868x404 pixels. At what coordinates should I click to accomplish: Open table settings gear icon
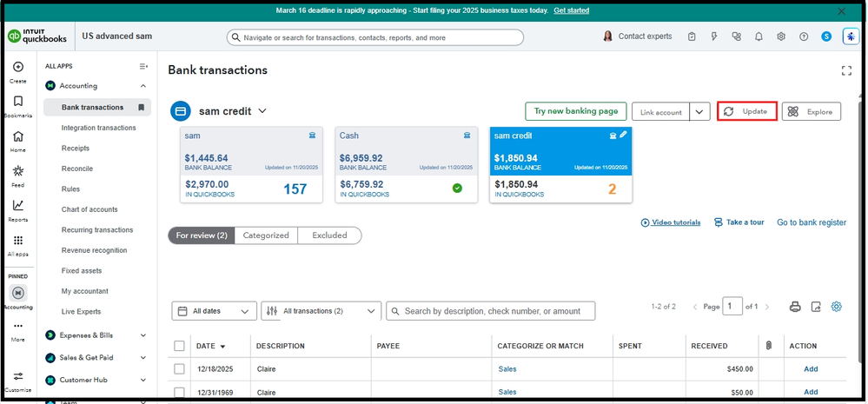point(837,307)
